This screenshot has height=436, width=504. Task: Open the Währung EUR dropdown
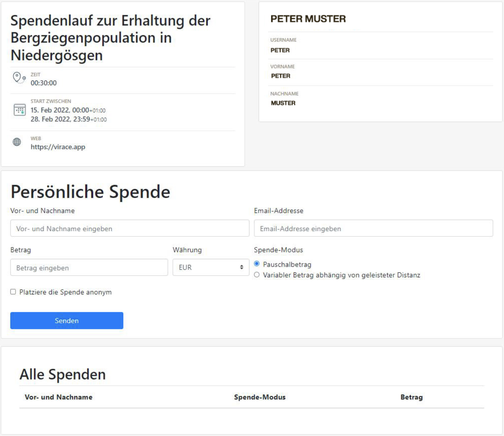click(x=211, y=267)
